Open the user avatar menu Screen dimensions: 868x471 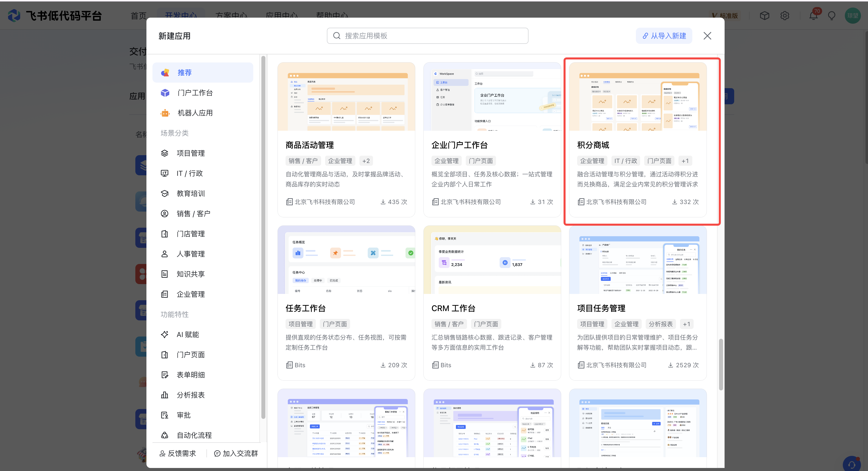tap(853, 15)
